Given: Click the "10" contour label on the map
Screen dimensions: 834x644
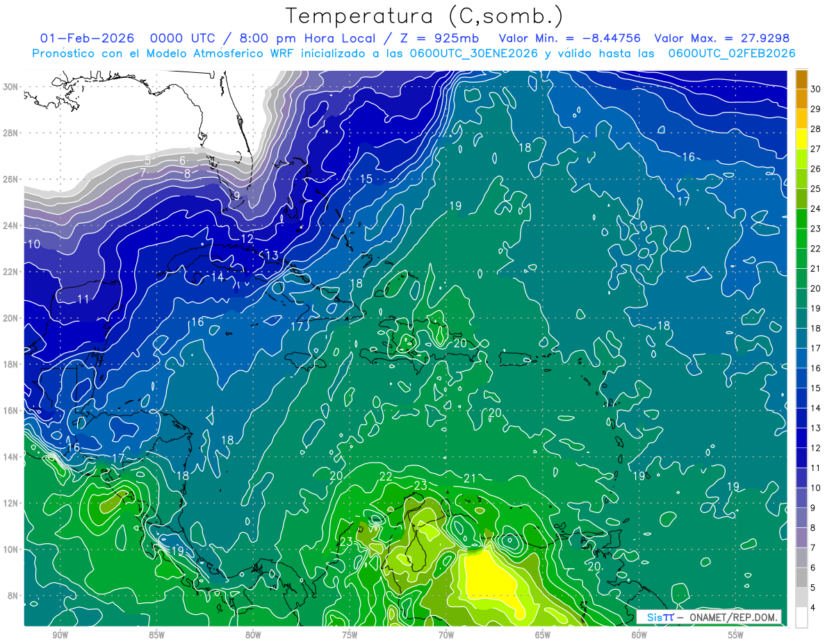Looking at the screenshot, I should 34,244.
